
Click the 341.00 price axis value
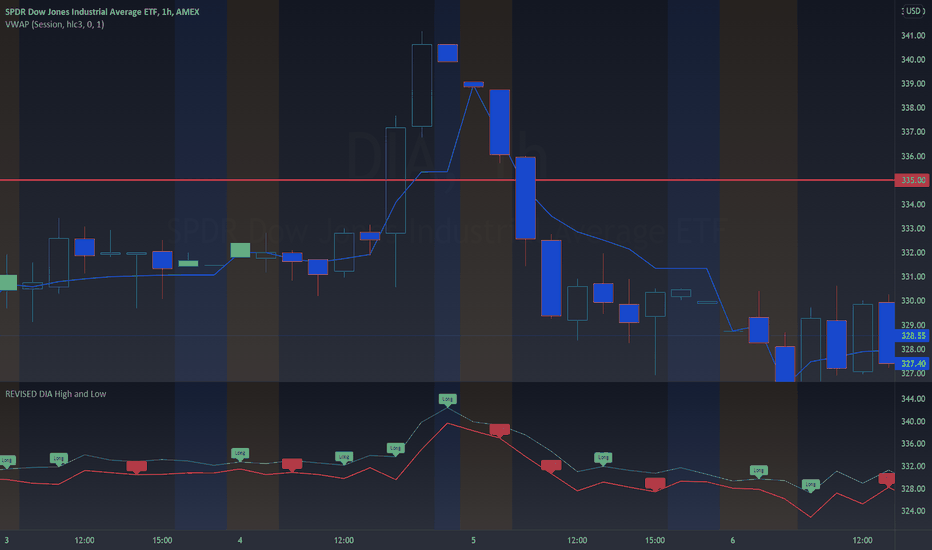(913, 36)
